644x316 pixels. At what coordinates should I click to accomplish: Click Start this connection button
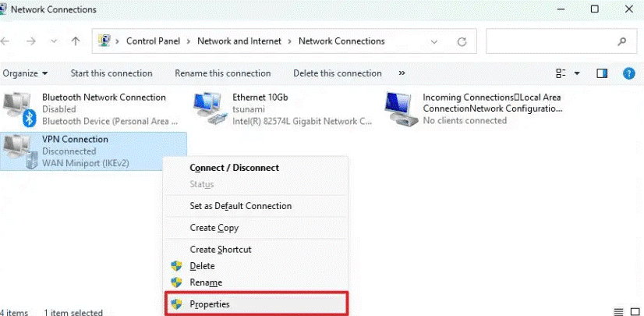[111, 73]
